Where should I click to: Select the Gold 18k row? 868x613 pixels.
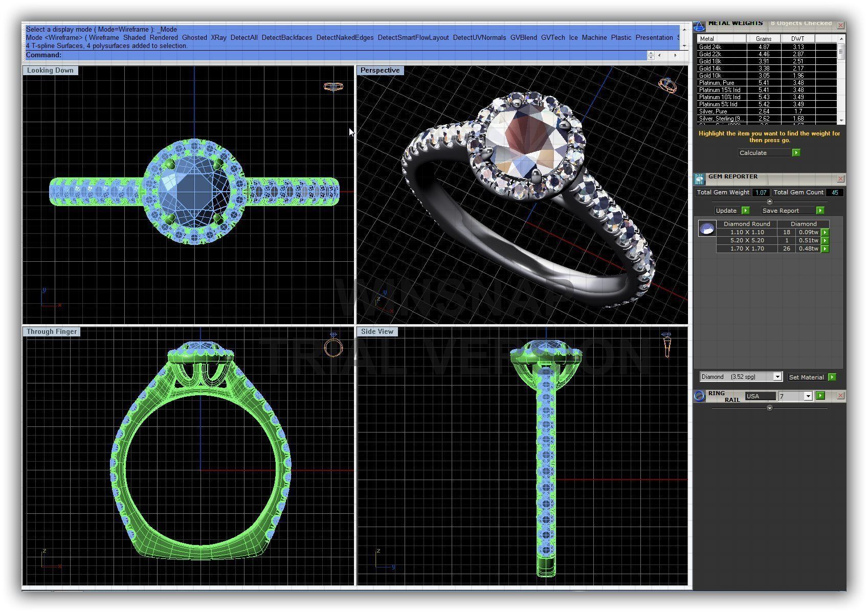[766, 61]
